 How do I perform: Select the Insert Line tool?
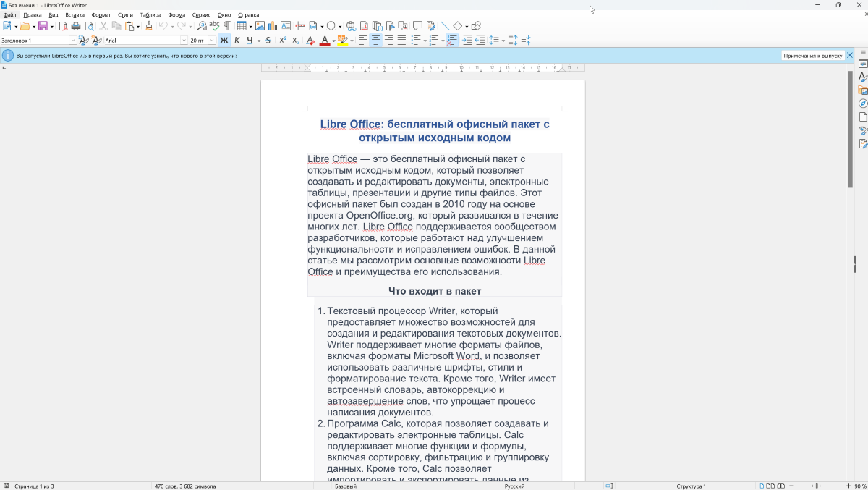(445, 26)
